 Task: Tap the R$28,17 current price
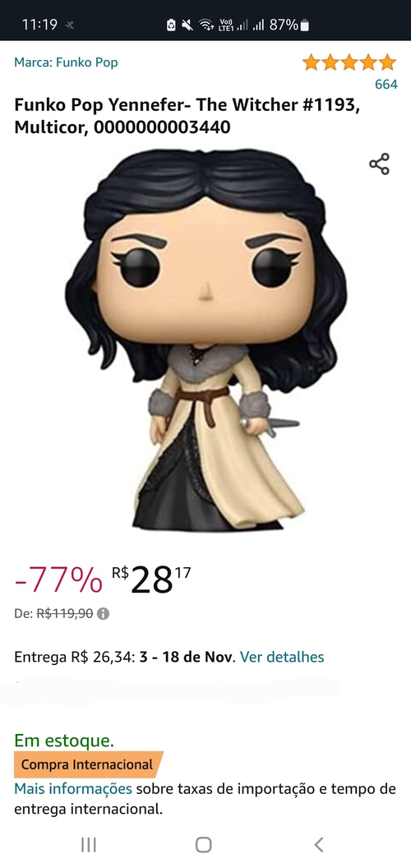[151, 581]
